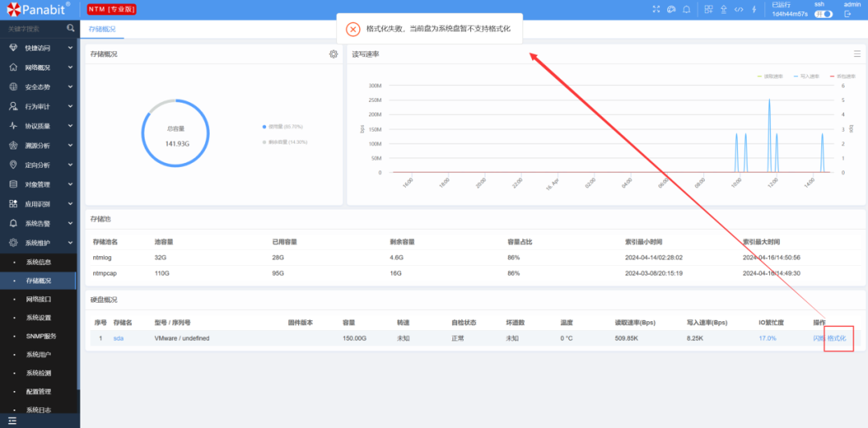The width and height of the screenshot is (868, 428).
Task: Collapse the 系统维护 chevron
Action: [x=70, y=243]
